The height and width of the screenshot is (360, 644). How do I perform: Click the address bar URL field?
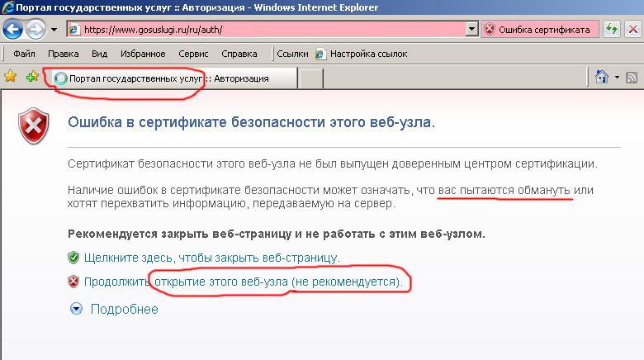[267, 30]
